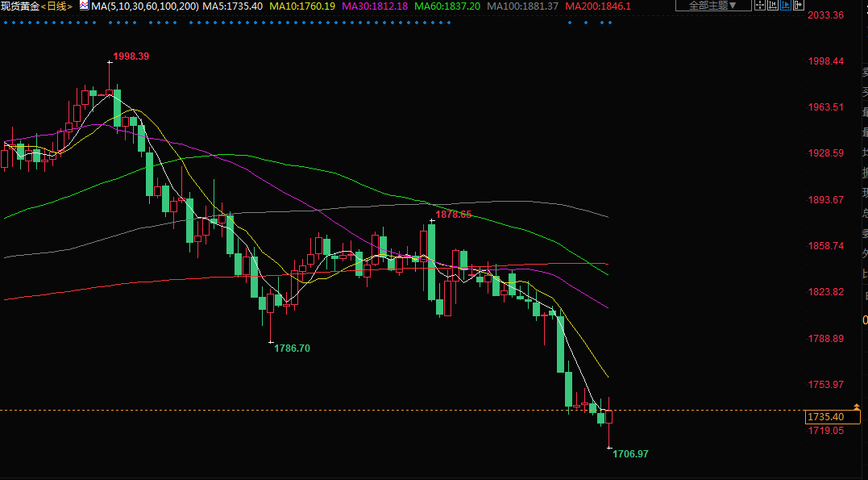
Task: Change the 日线 period selector
Action: click(56, 6)
